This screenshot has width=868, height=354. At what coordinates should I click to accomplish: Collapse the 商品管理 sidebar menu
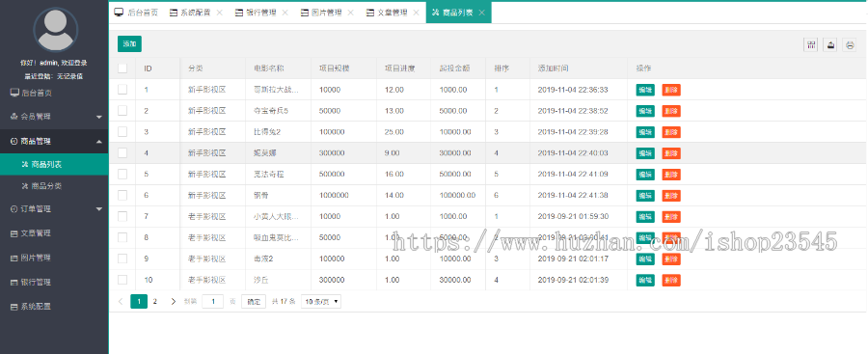pyautogui.click(x=54, y=141)
